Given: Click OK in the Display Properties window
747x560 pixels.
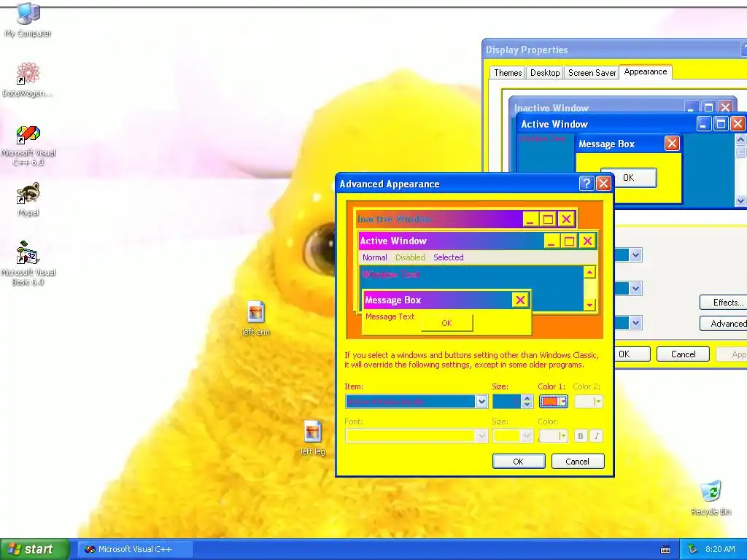Looking at the screenshot, I should click(632, 354).
